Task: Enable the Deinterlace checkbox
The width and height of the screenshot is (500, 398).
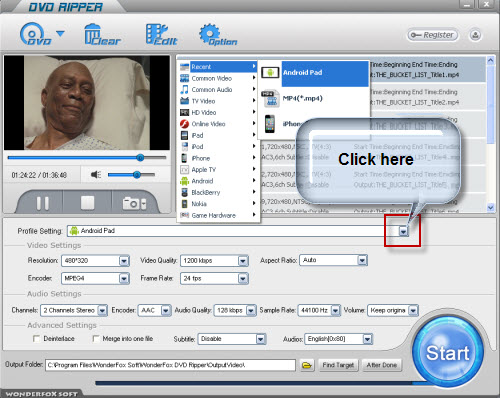Action: point(37,339)
